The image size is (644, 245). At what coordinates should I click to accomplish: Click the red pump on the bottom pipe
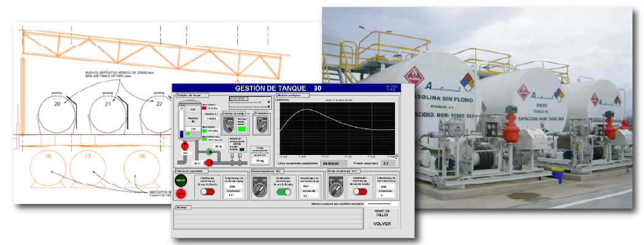209,162
